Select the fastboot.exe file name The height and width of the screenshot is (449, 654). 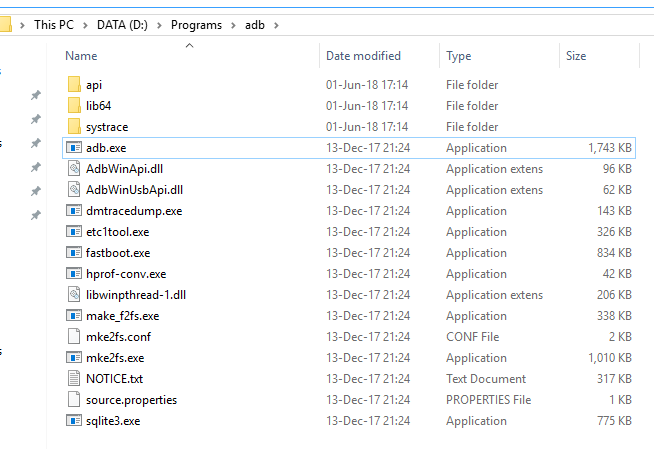click(x=118, y=253)
